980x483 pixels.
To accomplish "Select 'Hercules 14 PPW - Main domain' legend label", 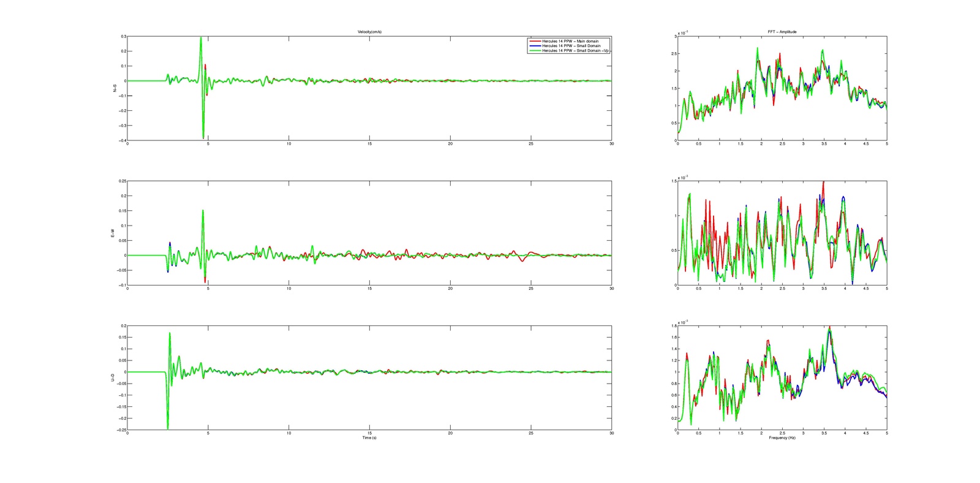I will click(x=570, y=41).
